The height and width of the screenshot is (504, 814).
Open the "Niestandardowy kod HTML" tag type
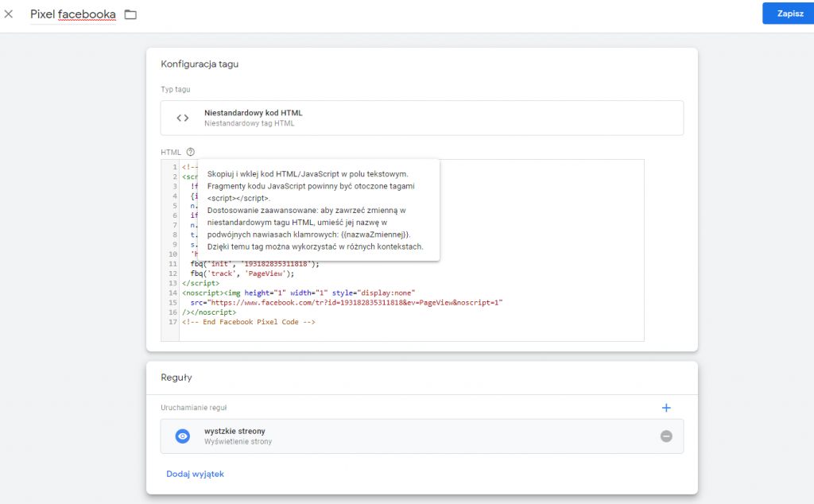click(253, 113)
